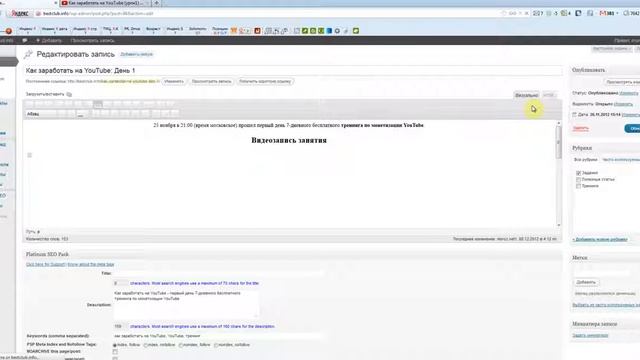
Task: Open the Добавить menu in admin bar
Action: 49,40
